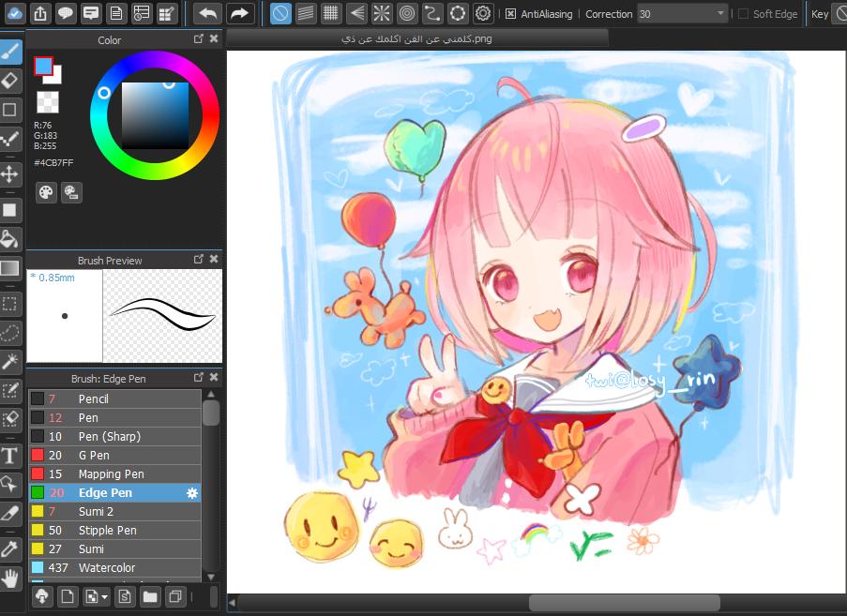Select the Shape brush rectangle tool
The height and width of the screenshot is (616, 847).
[9, 110]
